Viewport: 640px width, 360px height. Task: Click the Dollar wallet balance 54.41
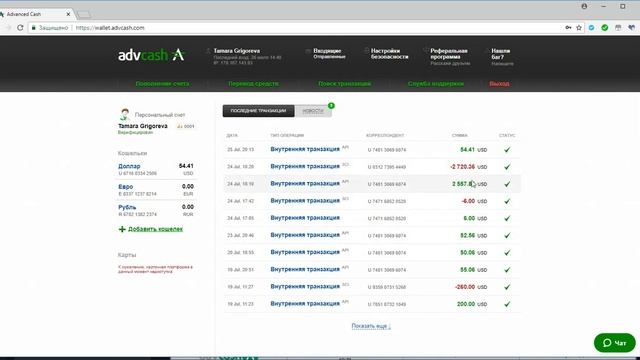[x=186, y=166]
